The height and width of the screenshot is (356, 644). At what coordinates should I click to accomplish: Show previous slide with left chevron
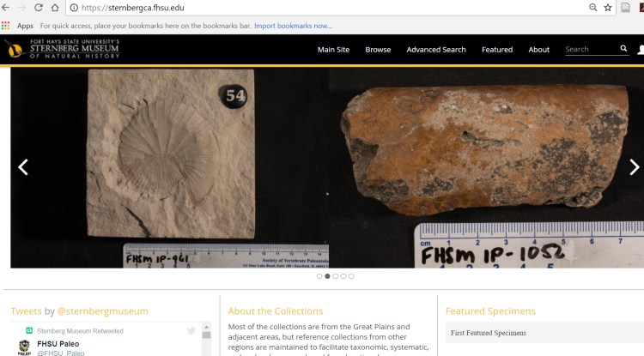pos(23,167)
